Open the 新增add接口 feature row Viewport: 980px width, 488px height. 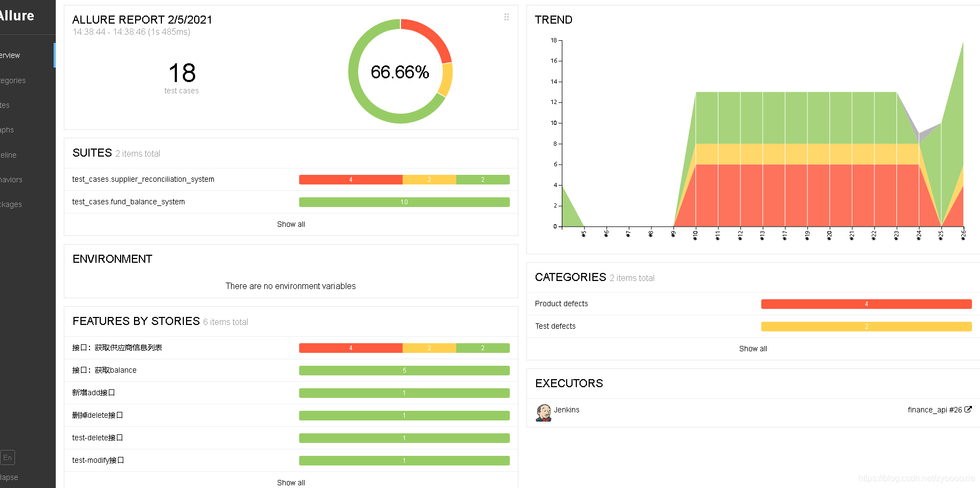point(291,393)
